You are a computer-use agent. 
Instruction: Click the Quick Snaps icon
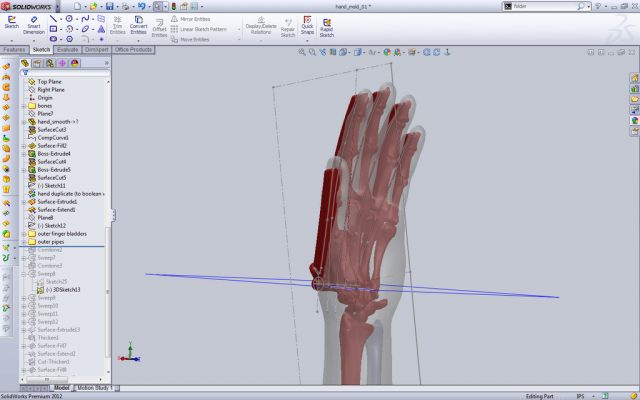point(307,24)
